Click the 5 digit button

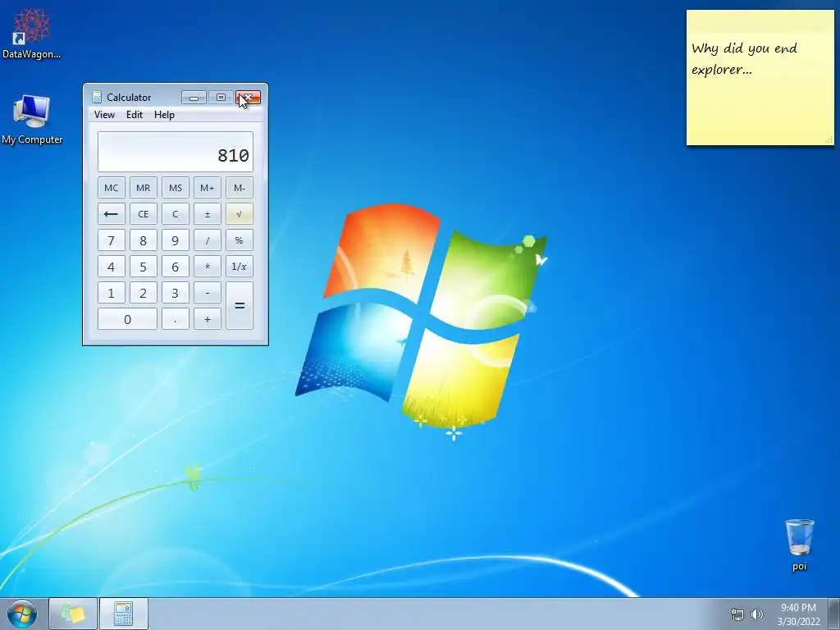click(143, 267)
